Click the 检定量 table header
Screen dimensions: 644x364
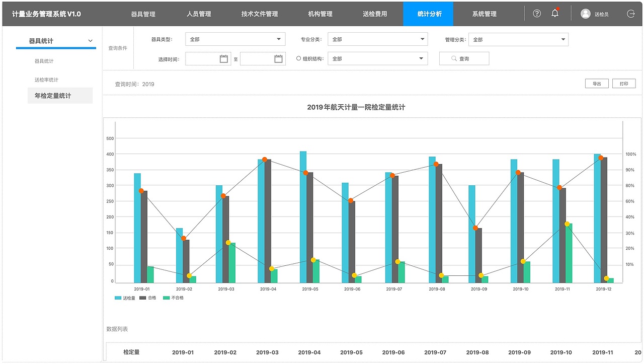pos(131,352)
